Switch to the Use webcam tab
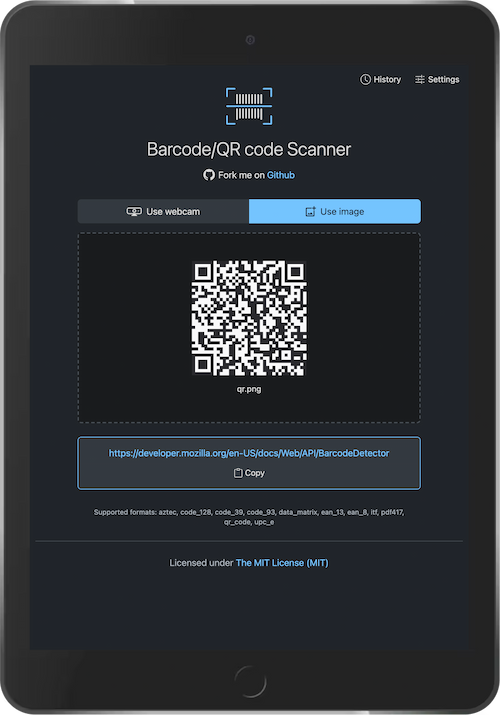 pos(163,212)
